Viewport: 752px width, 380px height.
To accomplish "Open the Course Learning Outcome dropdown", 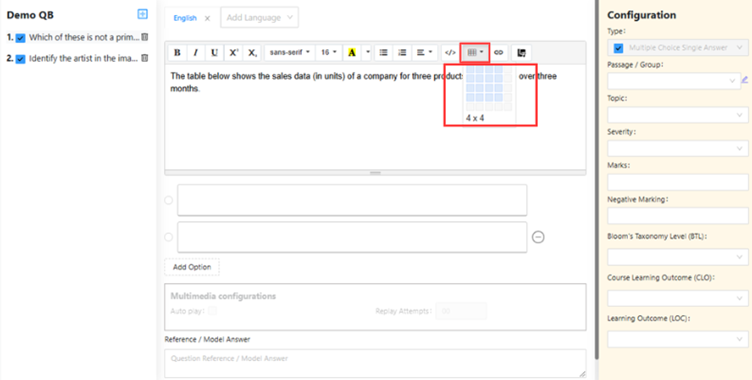I will pos(678,298).
